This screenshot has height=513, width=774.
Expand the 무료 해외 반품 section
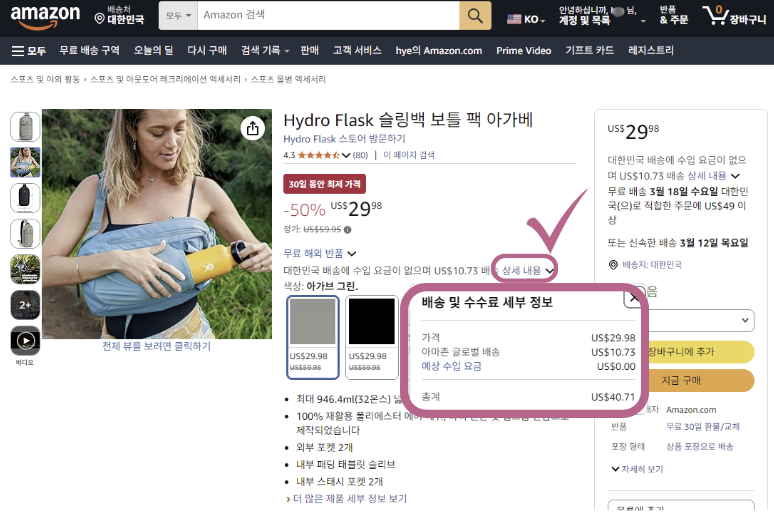(319, 253)
